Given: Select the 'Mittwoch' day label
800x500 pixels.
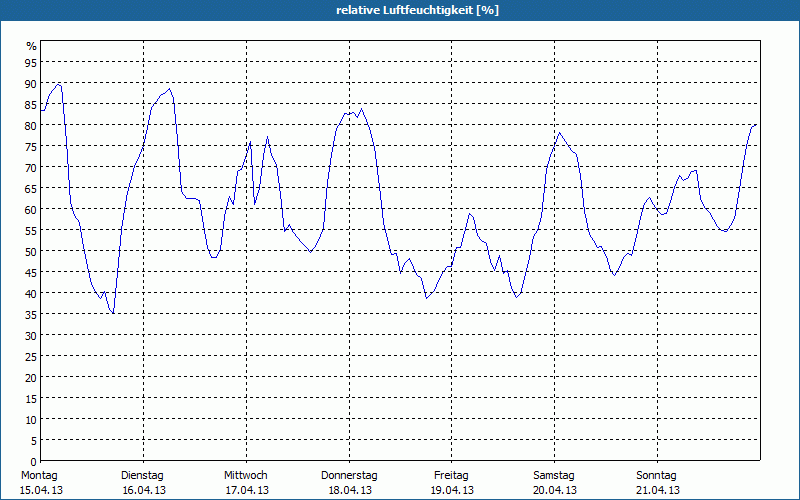Looking at the screenshot, I should (x=245, y=475).
